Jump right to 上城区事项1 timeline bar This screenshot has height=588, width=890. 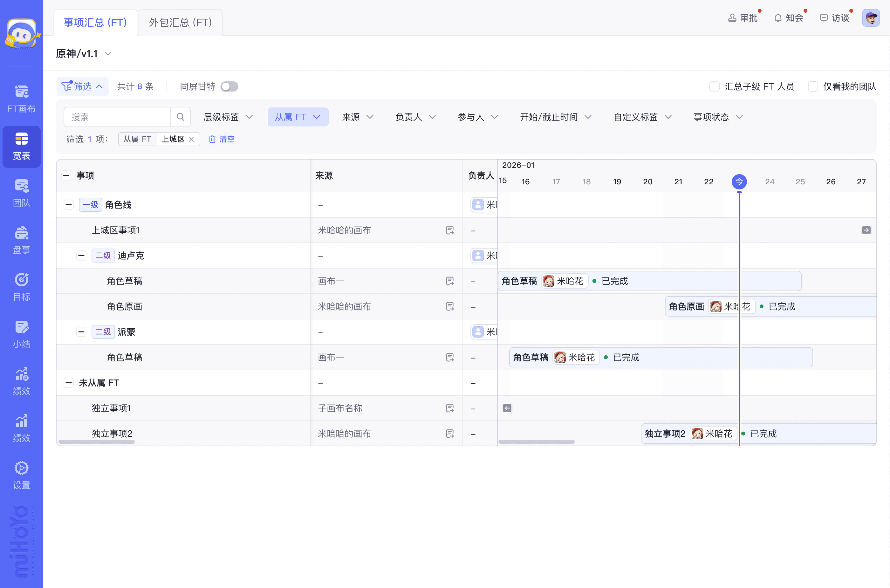point(866,230)
